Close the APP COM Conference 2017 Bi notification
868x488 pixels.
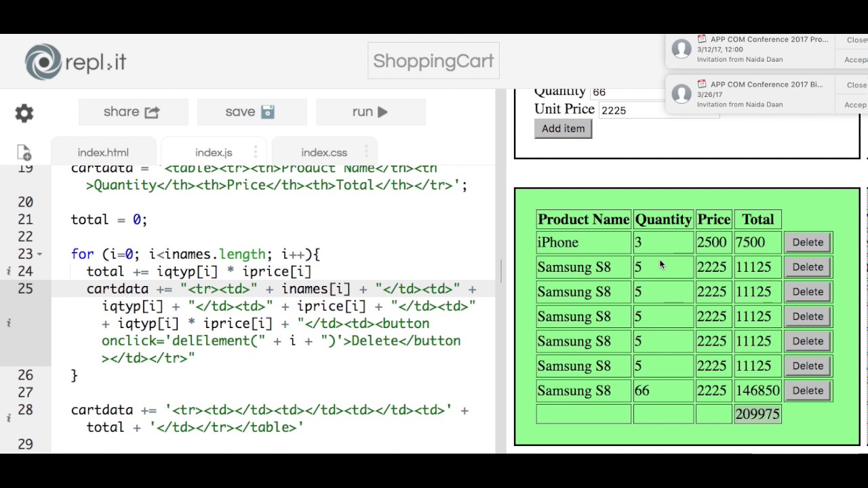click(x=856, y=85)
